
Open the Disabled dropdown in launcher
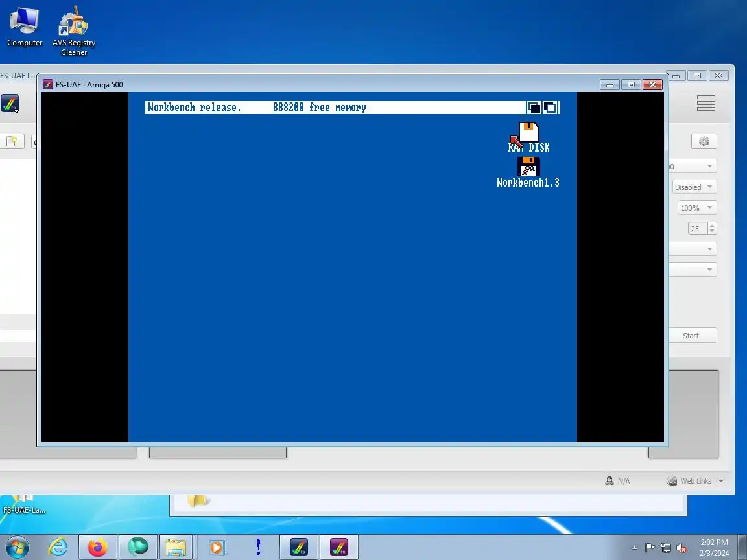click(x=694, y=187)
